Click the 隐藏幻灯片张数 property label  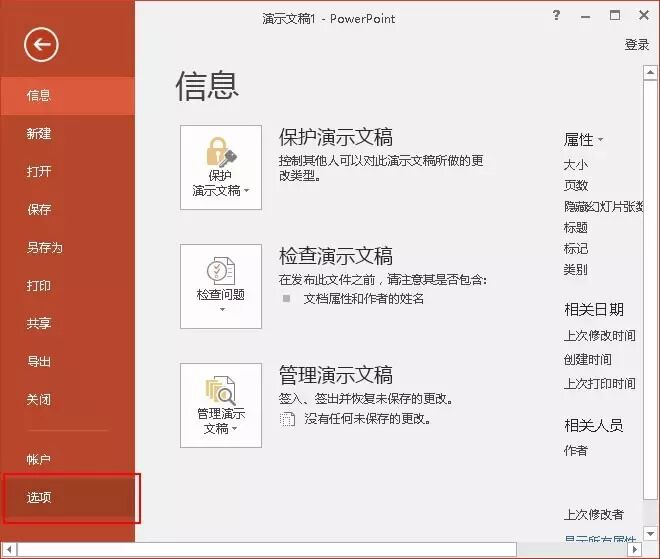603,207
